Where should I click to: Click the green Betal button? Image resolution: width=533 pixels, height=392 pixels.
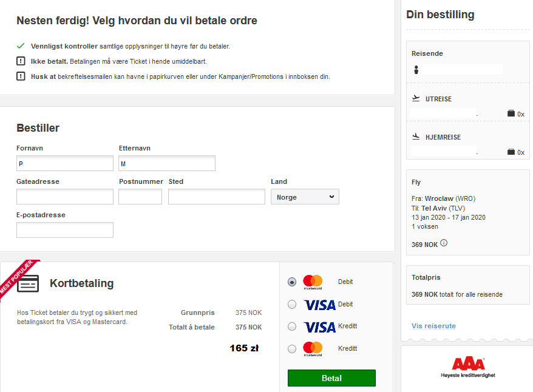point(332,378)
